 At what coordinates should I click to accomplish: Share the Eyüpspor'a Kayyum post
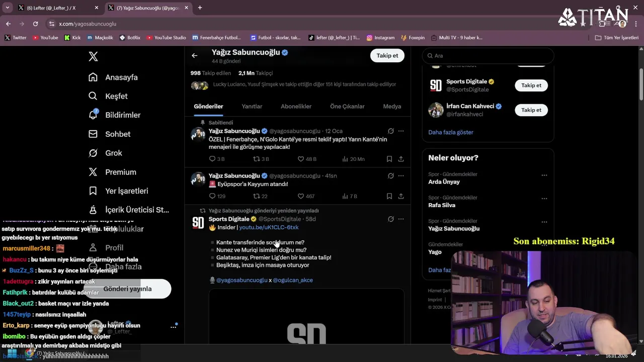(401, 196)
